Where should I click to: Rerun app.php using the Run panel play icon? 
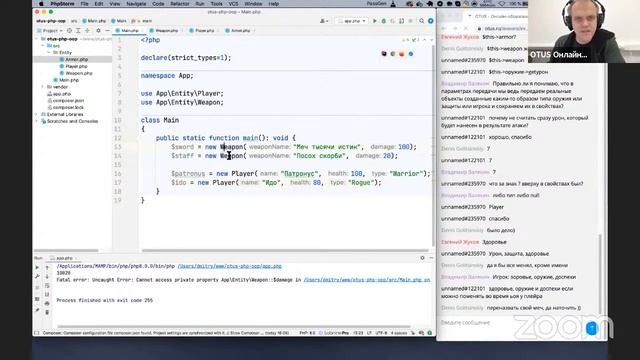[37, 267]
